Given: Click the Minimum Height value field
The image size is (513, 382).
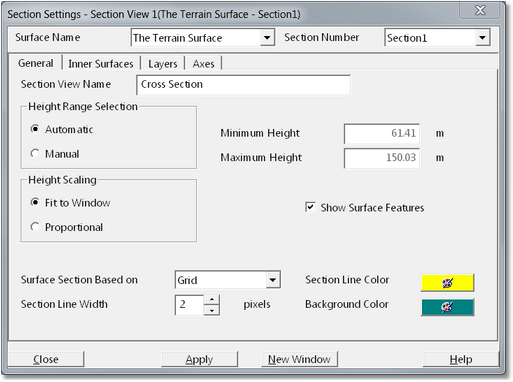Looking at the screenshot, I should (x=382, y=133).
